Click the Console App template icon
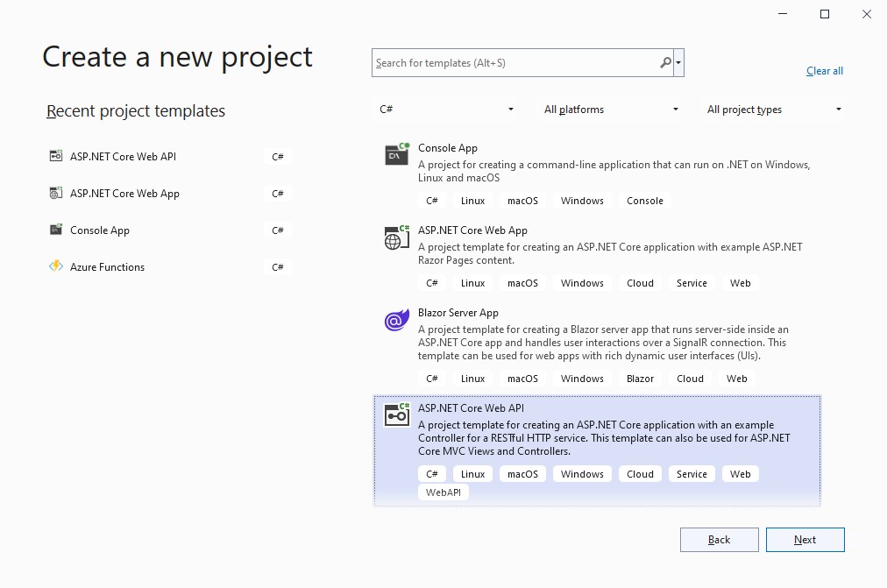887x588 pixels. tap(396, 154)
